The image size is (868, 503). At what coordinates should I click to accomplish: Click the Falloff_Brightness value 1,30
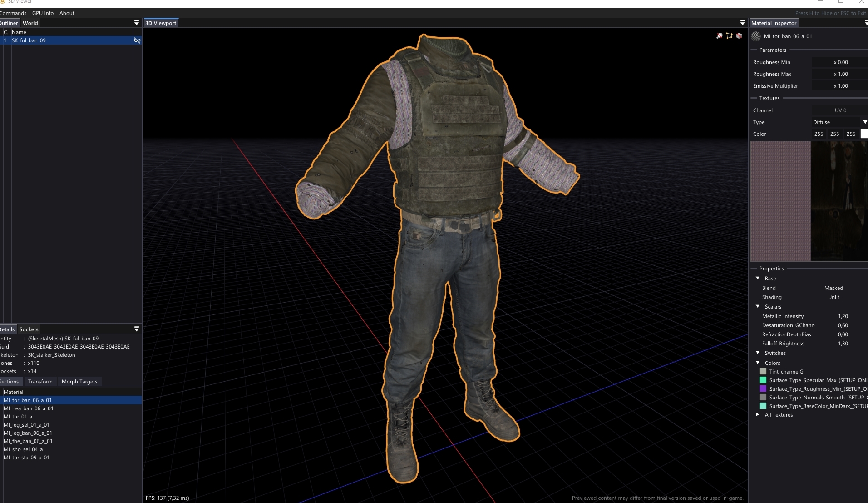coord(843,344)
